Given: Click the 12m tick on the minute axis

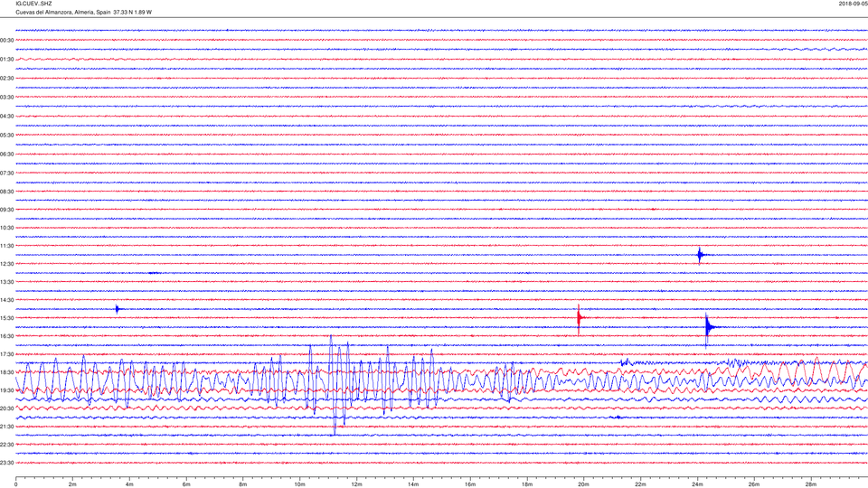Looking at the screenshot, I should tap(356, 484).
